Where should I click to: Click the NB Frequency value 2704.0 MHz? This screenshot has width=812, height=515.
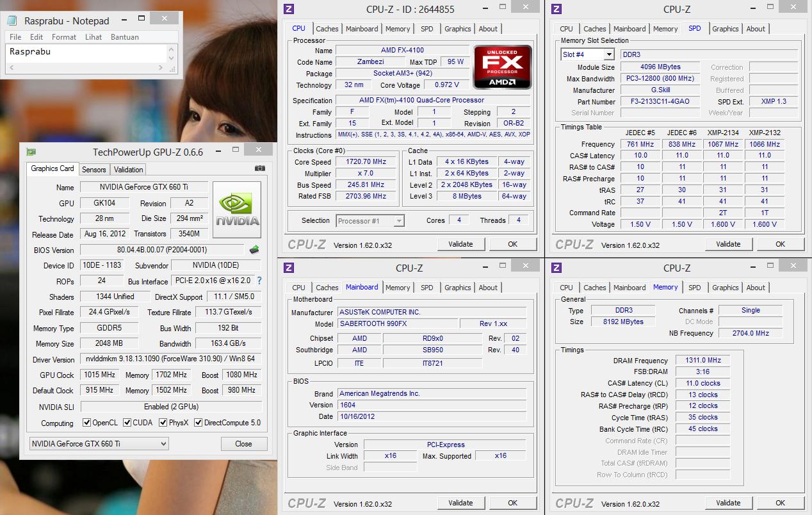(751, 333)
